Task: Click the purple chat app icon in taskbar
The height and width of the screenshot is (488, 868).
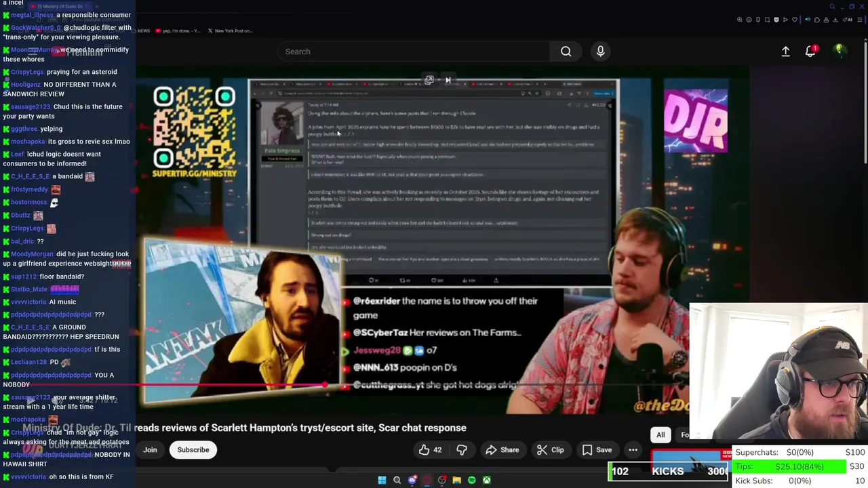Action: (x=412, y=480)
